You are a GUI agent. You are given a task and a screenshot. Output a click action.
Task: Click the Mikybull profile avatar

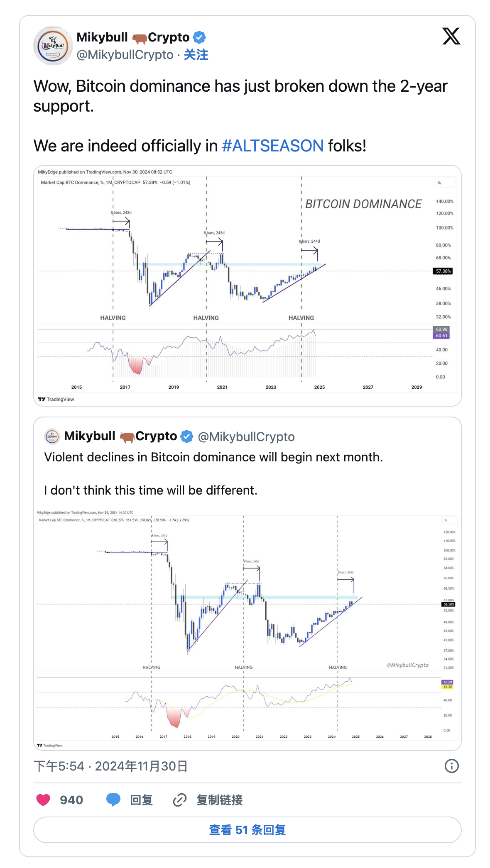pos(53,46)
